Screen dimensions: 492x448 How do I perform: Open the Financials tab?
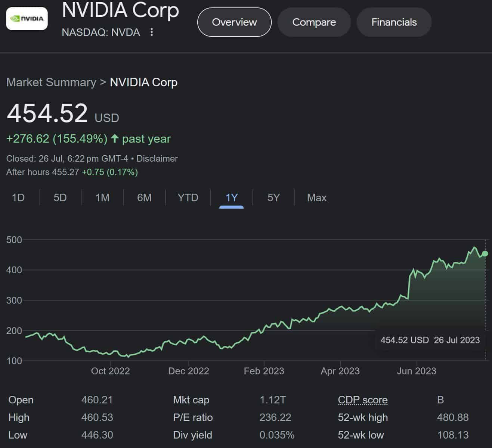pyautogui.click(x=394, y=22)
